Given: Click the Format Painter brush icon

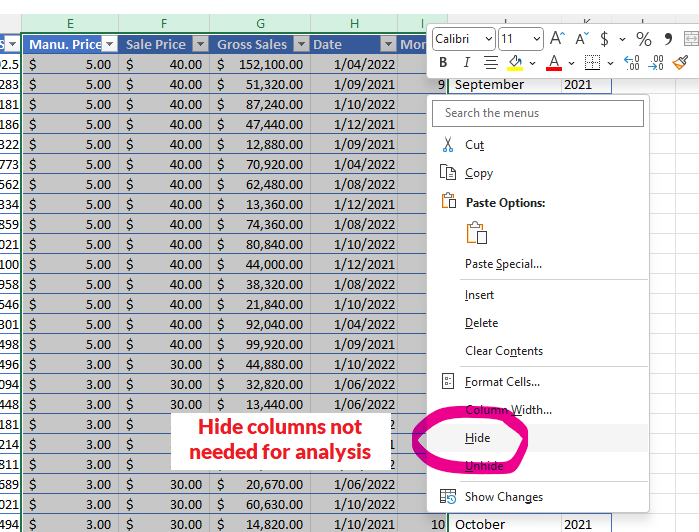Looking at the screenshot, I should pyautogui.click(x=680, y=63).
